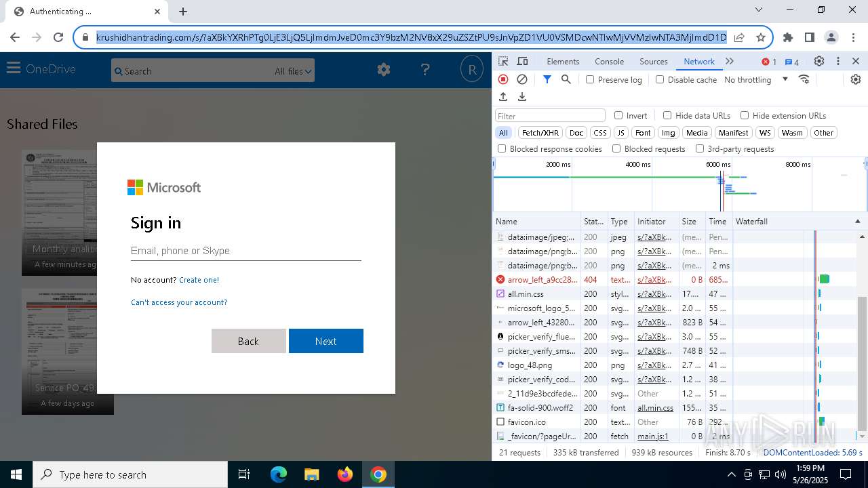Image resolution: width=868 pixels, height=488 pixels.
Task: Check 3rd-party requests
Action: 700,148
